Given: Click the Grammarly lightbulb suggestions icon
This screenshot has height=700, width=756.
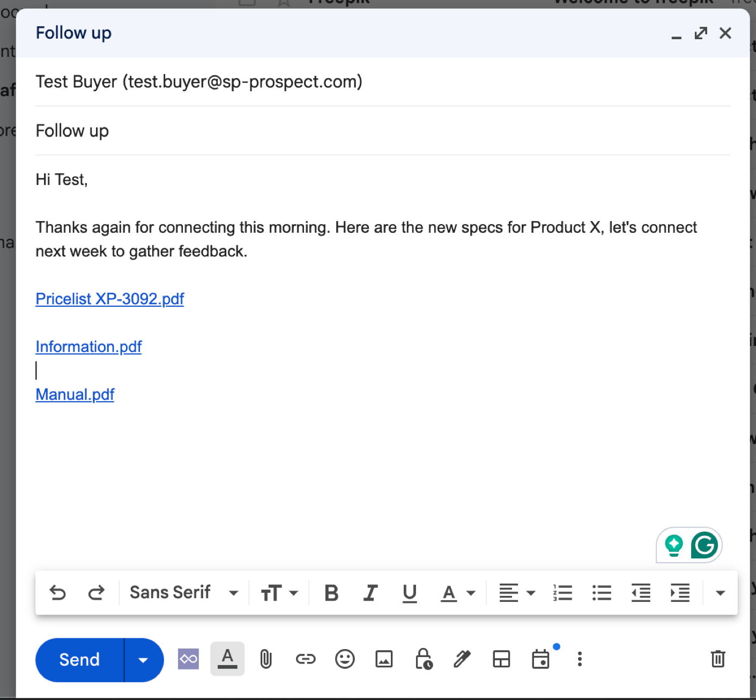Looking at the screenshot, I should (674, 546).
